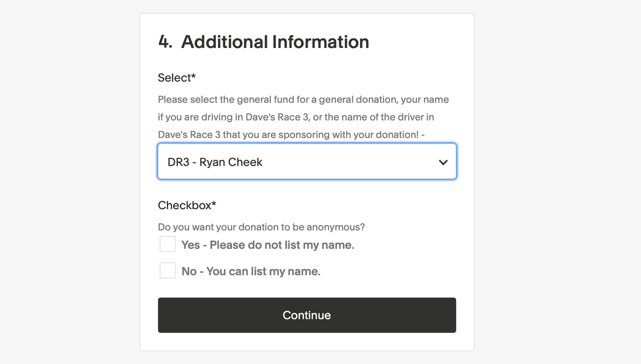The image size is (641, 364).
Task: Click the step number '4.' in the heading
Action: point(165,42)
